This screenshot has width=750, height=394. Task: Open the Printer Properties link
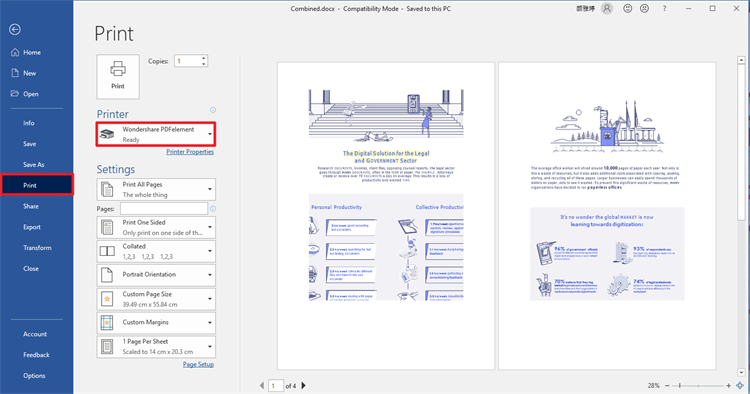point(190,152)
